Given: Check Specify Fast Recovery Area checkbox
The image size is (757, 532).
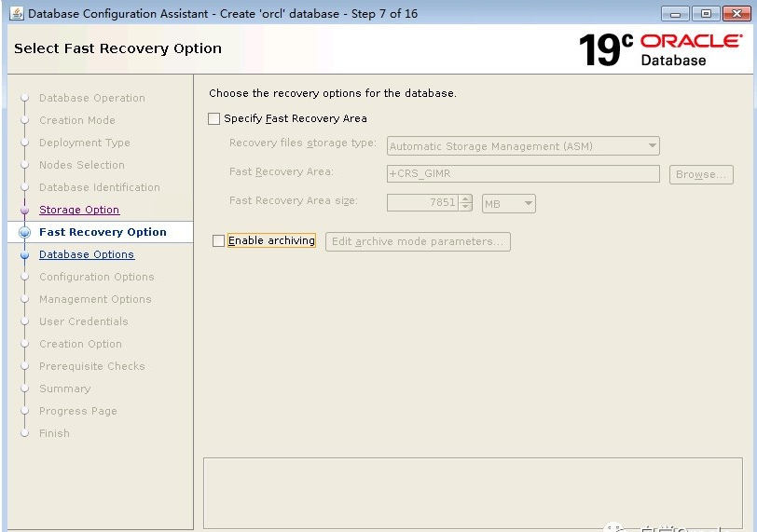Looking at the screenshot, I should pos(213,118).
